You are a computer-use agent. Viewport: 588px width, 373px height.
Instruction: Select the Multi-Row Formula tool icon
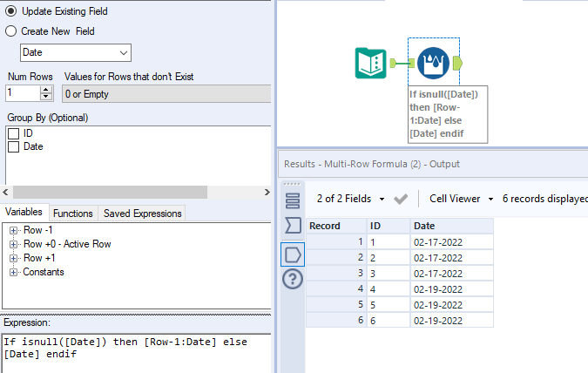(x=433, y=64)
